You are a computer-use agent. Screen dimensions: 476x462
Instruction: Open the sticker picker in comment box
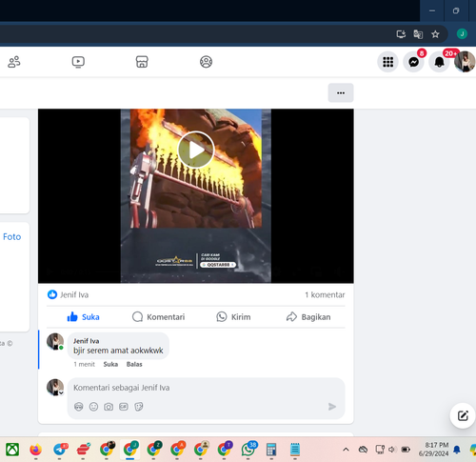coord(139,407)
